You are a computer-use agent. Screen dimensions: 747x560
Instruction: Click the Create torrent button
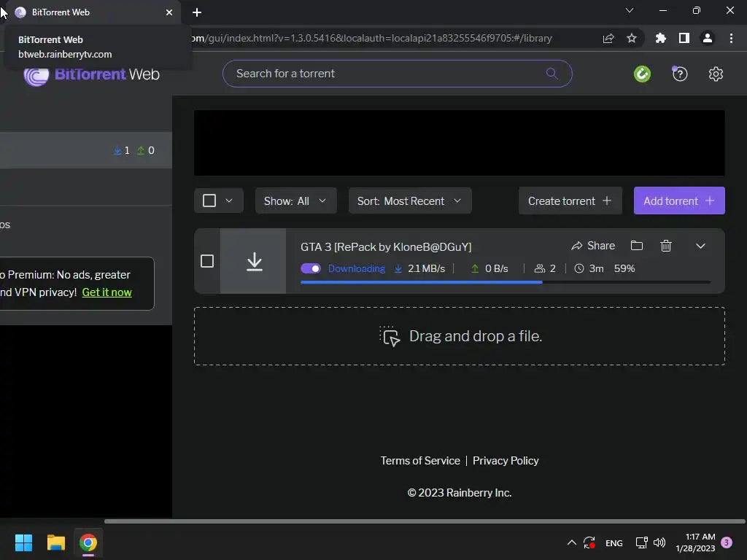[570, 201]
